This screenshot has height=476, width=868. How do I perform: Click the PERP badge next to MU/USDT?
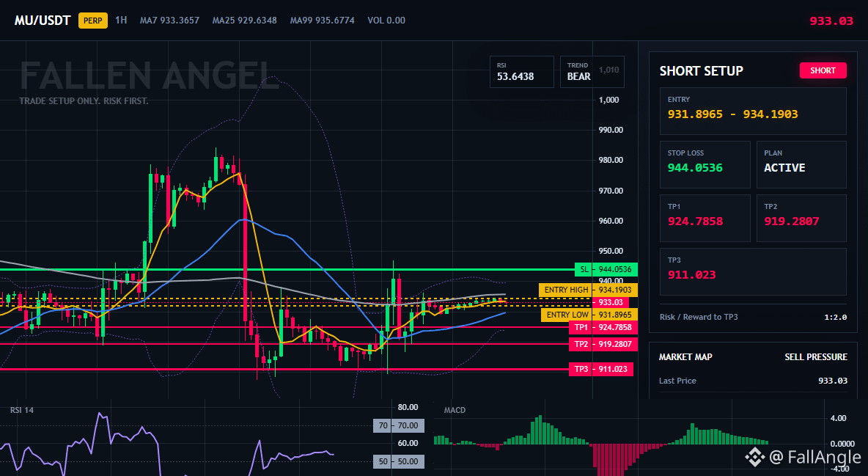tap(93, 21)
